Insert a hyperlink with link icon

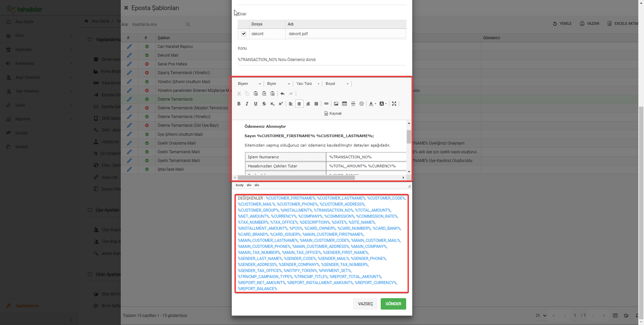(326, 104)
